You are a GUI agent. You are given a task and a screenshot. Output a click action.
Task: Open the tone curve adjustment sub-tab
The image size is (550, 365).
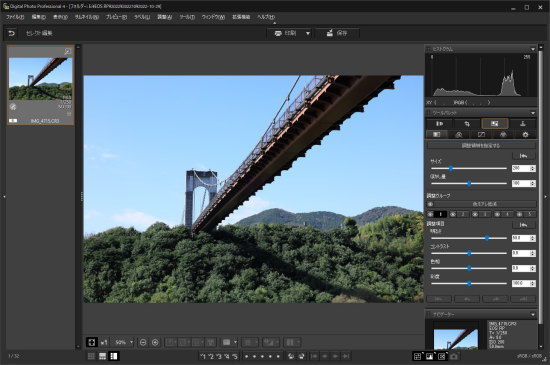click(481, 135)
